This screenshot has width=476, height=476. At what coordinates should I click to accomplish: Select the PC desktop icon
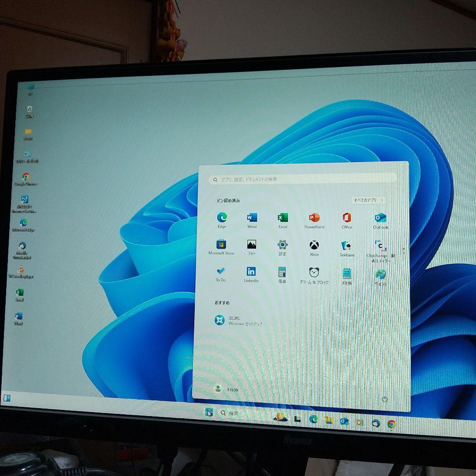click(x=31, y=90)
